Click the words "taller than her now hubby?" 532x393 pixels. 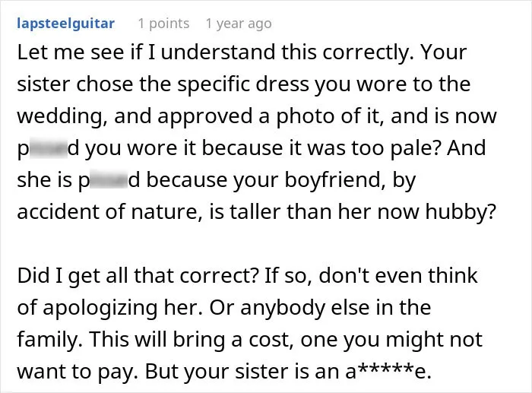click(x=363, y=212)
